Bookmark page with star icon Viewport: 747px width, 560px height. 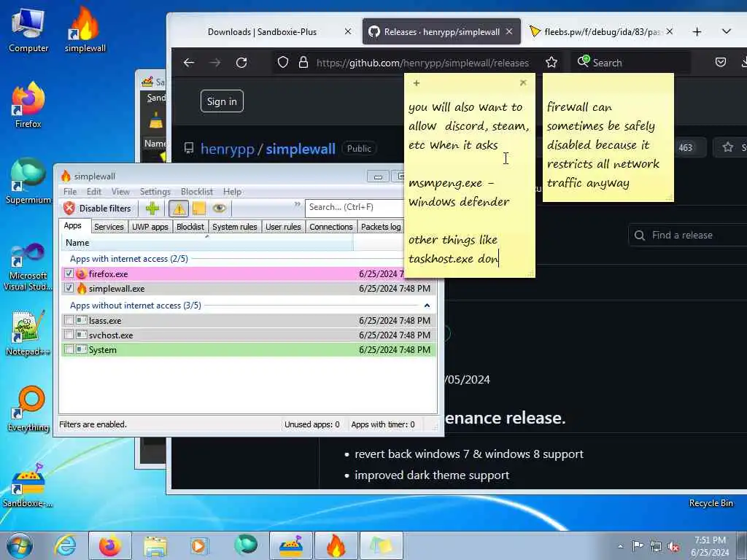pyautogui.click(x=551, y=63)
